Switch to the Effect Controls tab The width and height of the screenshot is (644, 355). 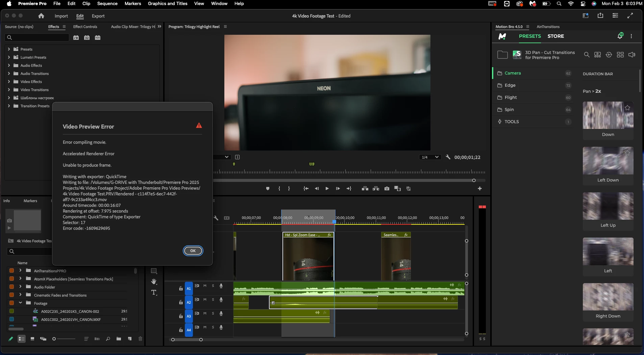click(85, 27)
